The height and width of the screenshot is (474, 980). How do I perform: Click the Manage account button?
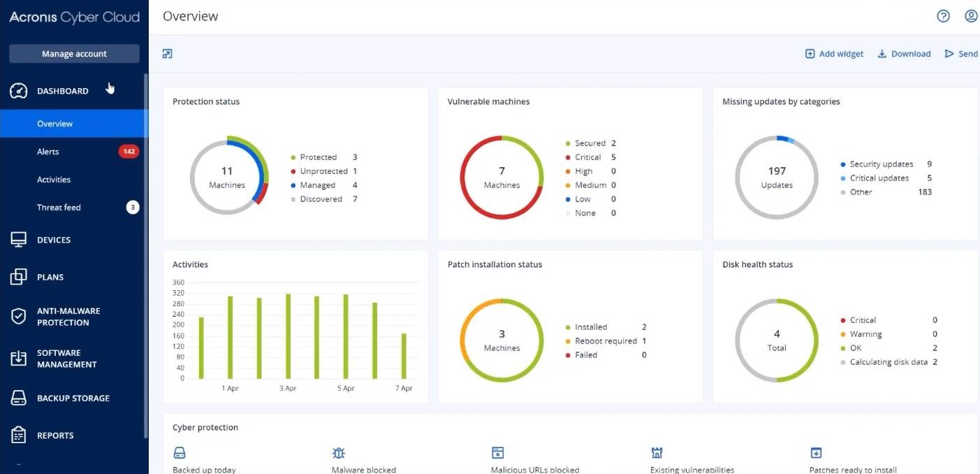[73, 53]
